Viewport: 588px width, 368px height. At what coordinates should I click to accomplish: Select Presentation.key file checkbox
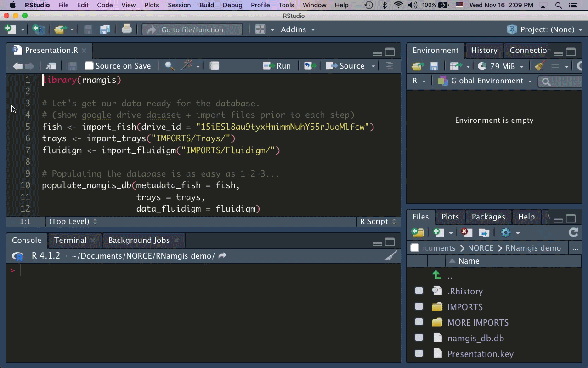(419, 353)
